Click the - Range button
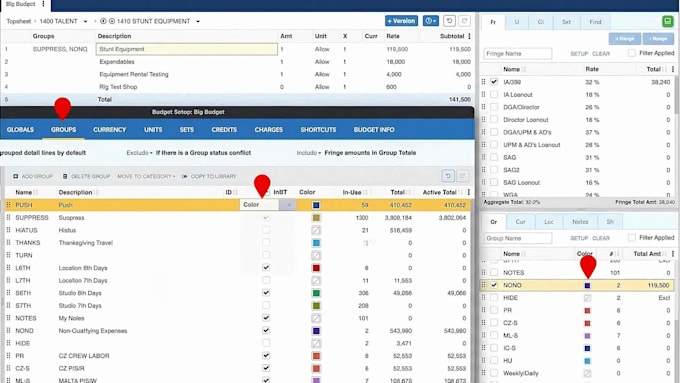 pos(658,39)
